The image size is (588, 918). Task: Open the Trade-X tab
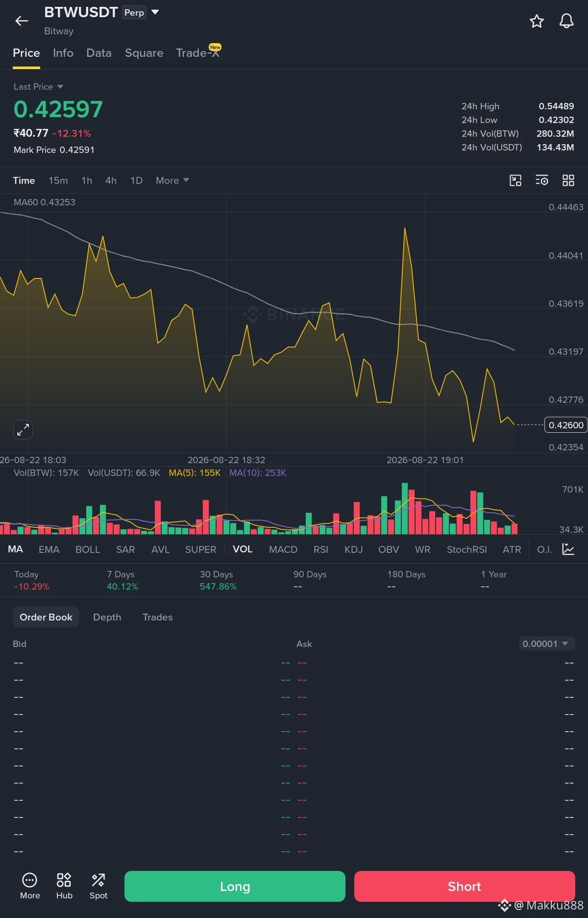[198, 52]
